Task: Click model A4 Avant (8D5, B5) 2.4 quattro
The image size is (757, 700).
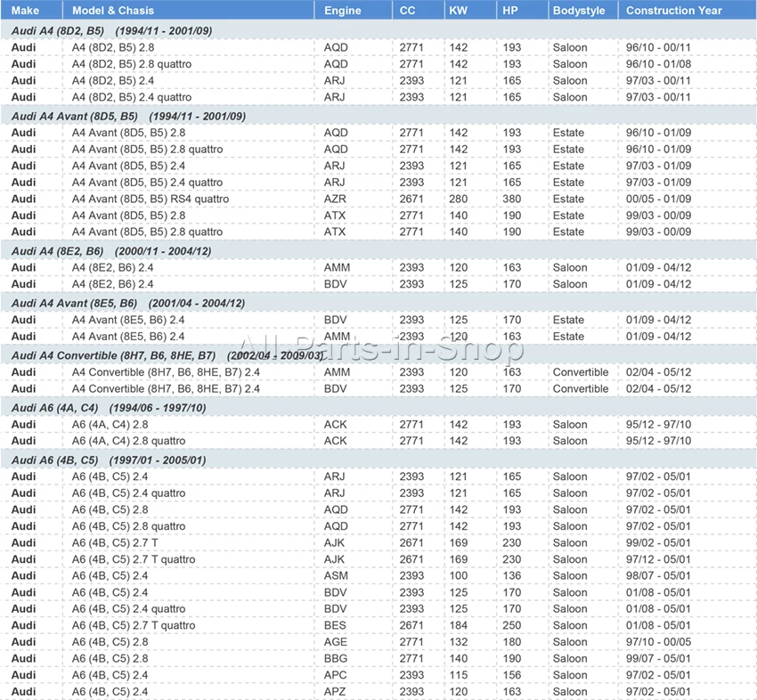Action: tap(147, 183)
